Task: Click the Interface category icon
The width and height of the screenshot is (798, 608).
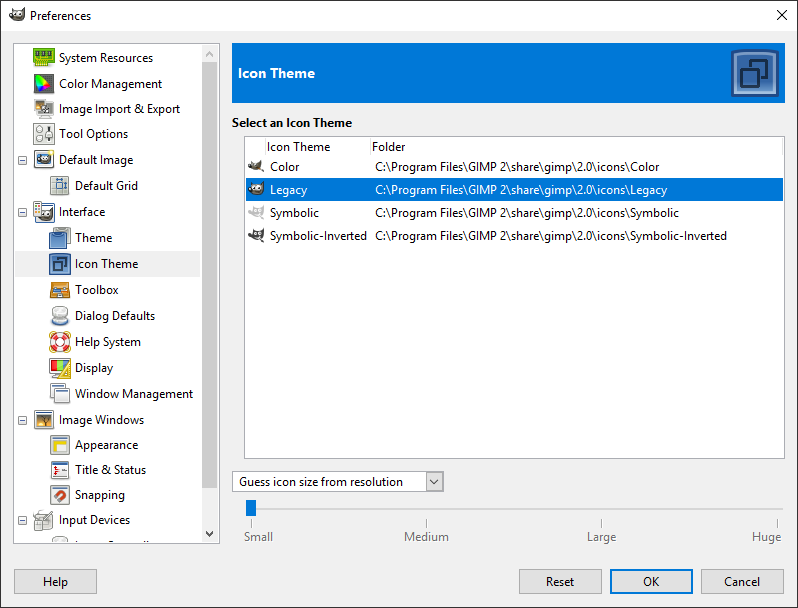Action: [x=44, y=212]
